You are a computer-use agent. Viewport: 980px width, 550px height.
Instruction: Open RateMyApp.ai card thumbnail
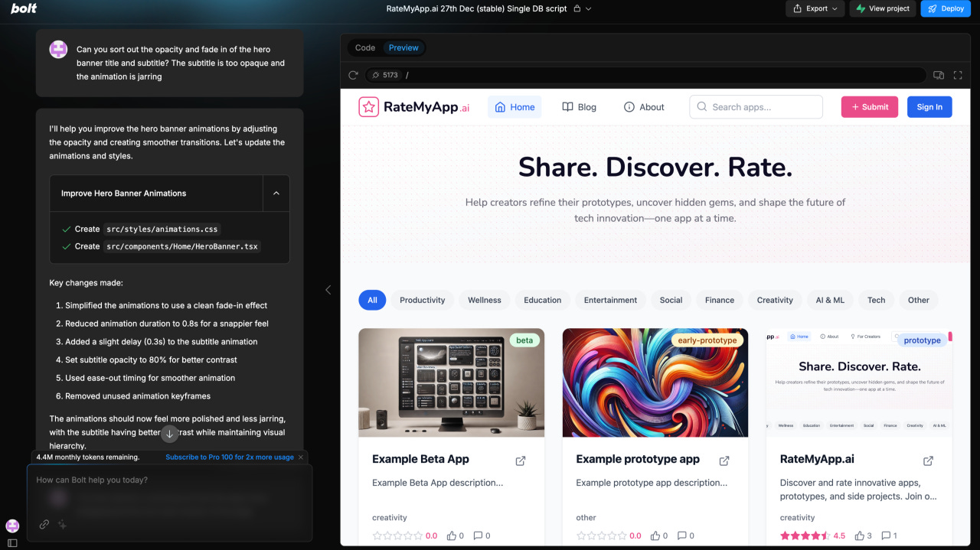[x=859, y=382]
